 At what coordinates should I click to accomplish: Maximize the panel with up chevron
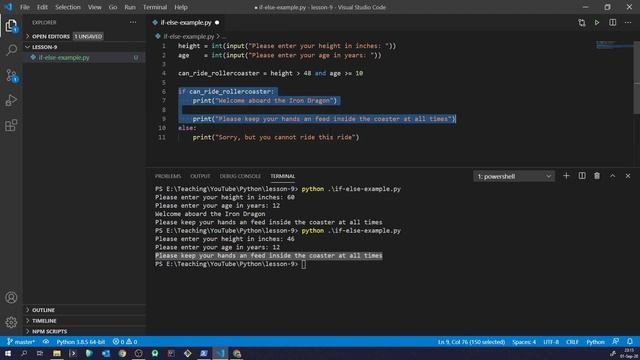(x=613, y=176)
